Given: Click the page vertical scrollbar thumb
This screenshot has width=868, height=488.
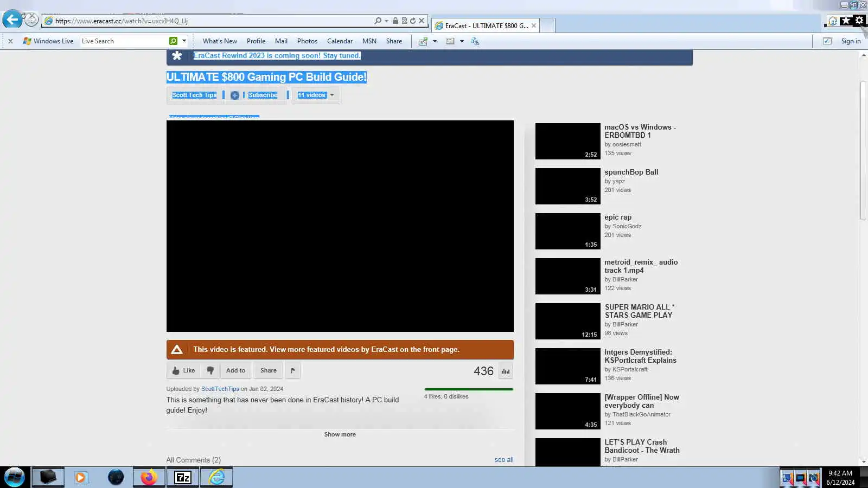Looking at the screenshot, I should pyautogui.click(x=863, y=151).
